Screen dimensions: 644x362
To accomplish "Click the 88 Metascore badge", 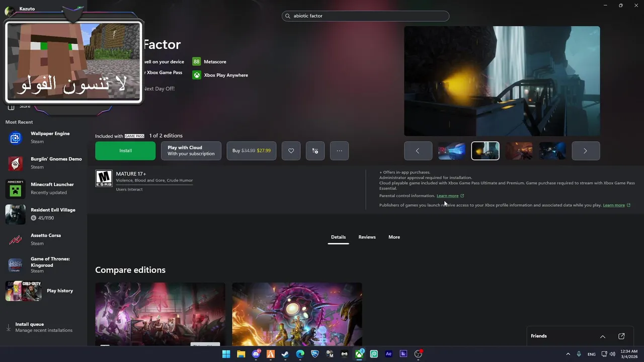I will [196, 61].
